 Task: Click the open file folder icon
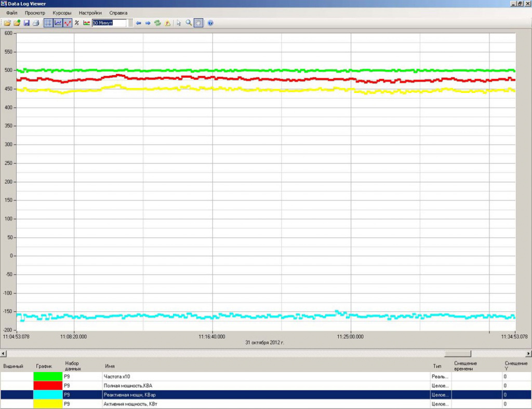7,23
